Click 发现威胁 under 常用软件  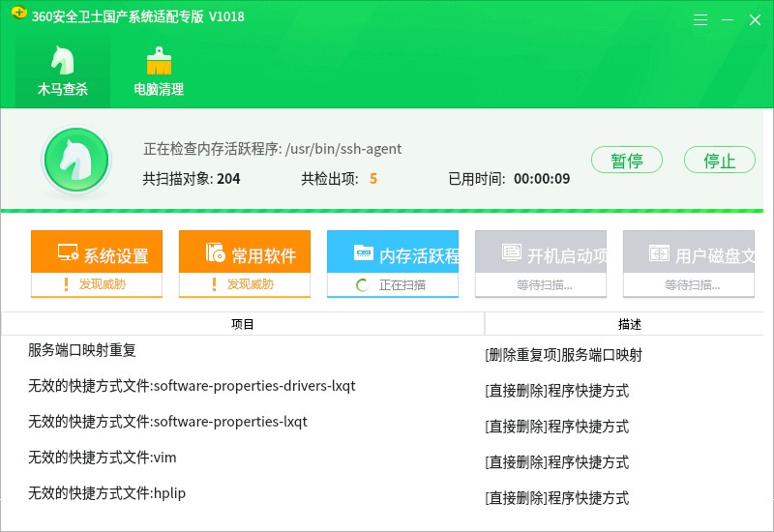coord(251,284)
